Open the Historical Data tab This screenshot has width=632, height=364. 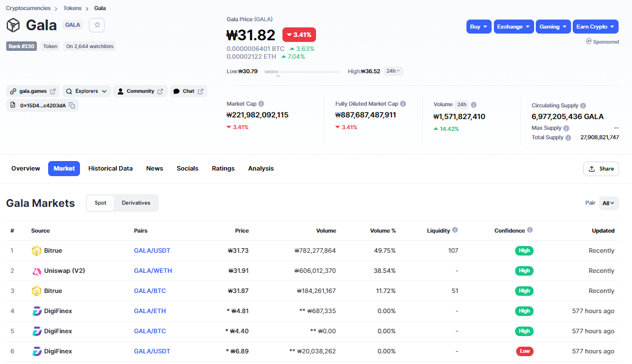pos(110,168)
